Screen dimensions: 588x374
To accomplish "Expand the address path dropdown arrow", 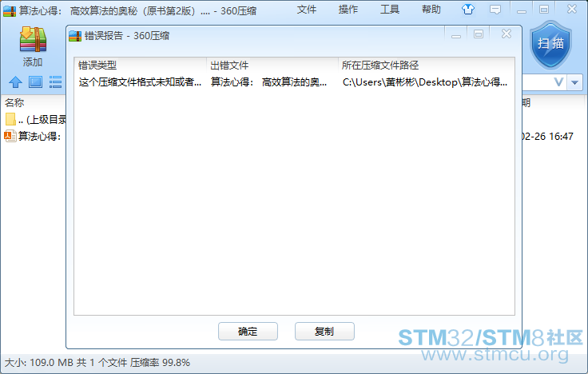I will click(575, 82).
